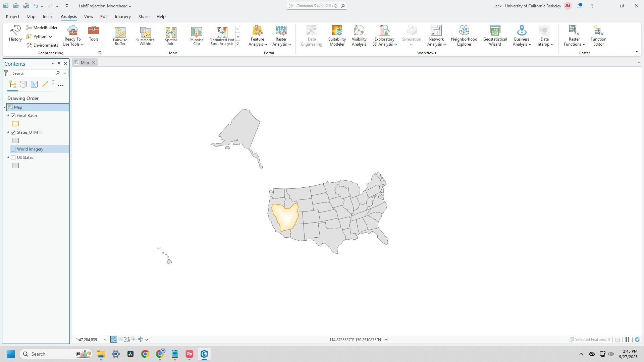This screenshot has height=362, width=644.
Task: Collapse the States_UTM11 layer legend
Action: pos(8,132)
